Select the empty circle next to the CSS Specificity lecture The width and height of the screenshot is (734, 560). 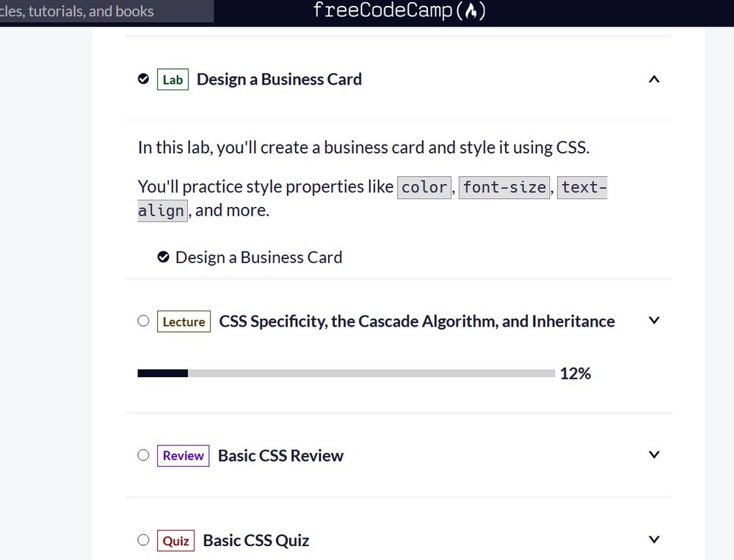143,320
